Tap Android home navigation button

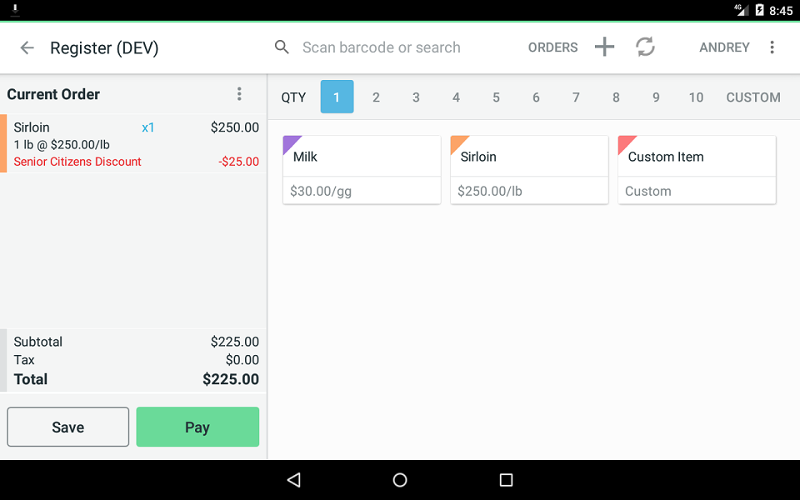[400, 480]
